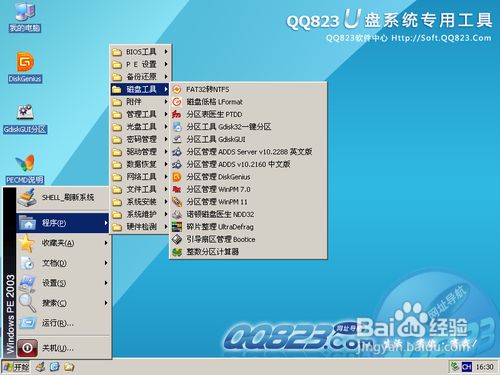Click the 磁盘低格 LFormat label text
500x375 pixels.
point(214,102)
